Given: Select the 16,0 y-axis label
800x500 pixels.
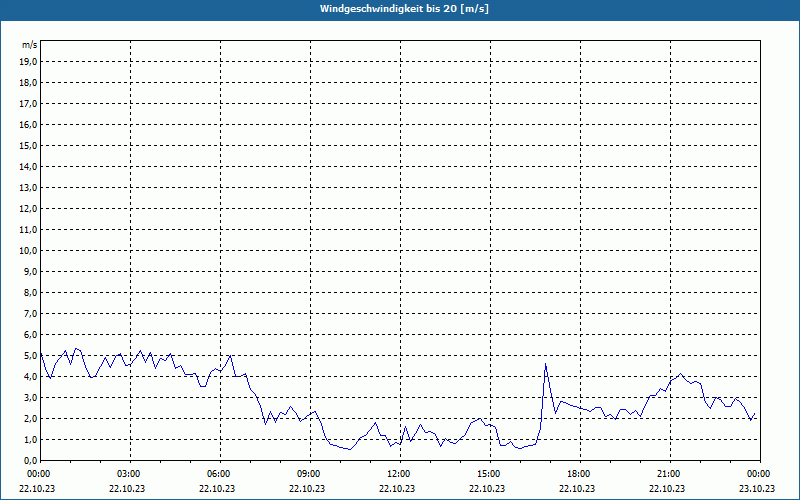Looking at the screenshot, I should [29, 124].
